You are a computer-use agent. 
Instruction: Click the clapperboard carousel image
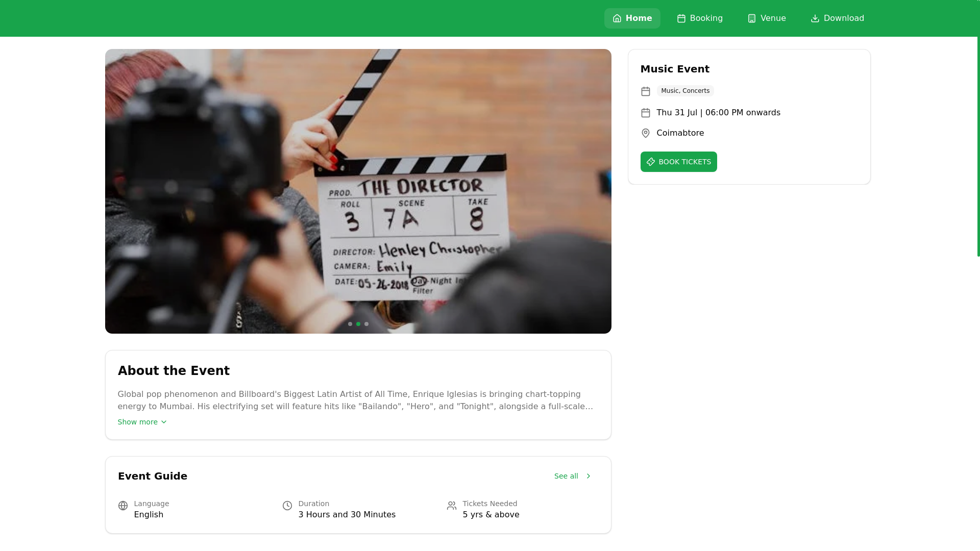[x=358, y=191]
